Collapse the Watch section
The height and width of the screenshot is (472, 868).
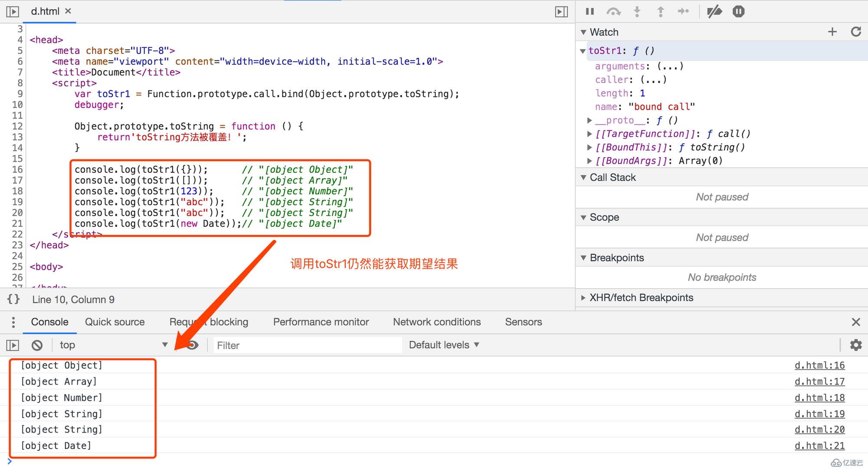pos(584,32)
